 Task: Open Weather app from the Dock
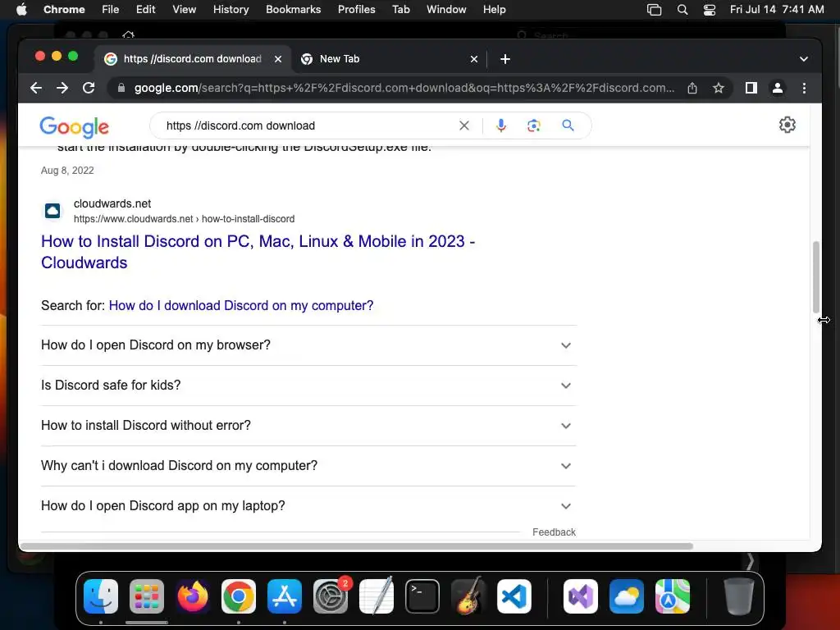[x=627, y=596]
